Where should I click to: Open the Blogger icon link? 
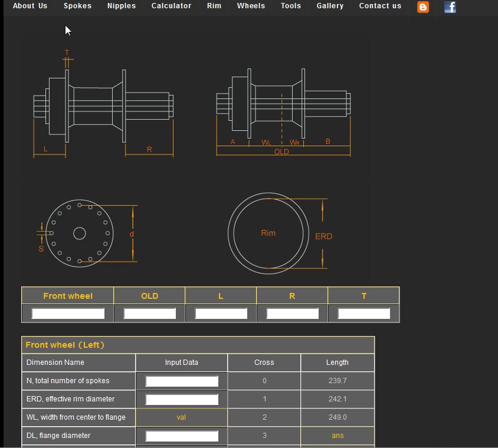(x=422, y=7)
